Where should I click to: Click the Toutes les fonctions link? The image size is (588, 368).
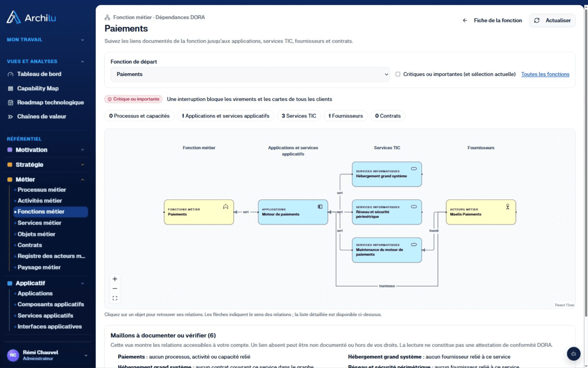[545, 74]
